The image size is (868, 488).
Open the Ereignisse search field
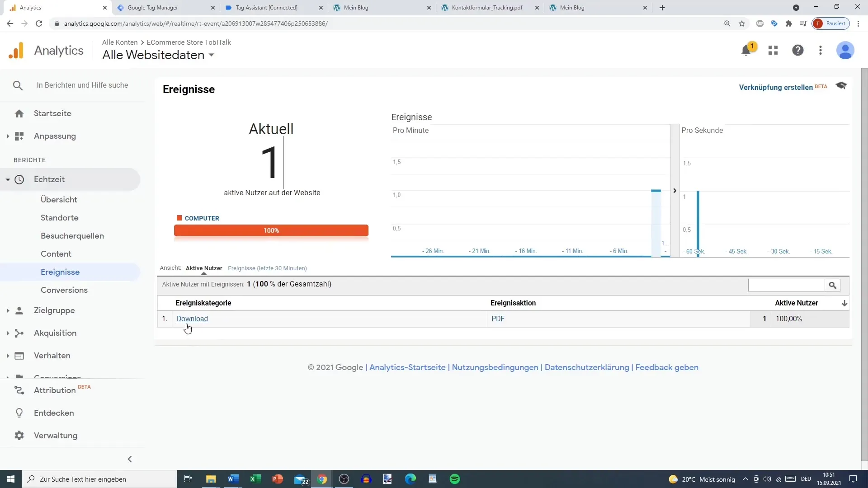787,286
